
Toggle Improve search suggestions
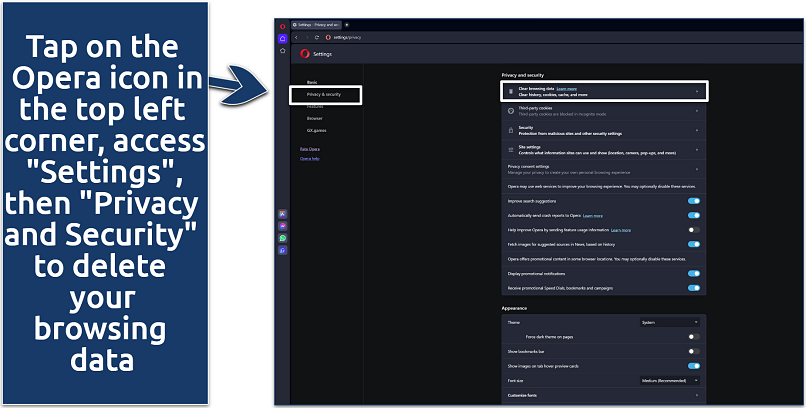694,201
